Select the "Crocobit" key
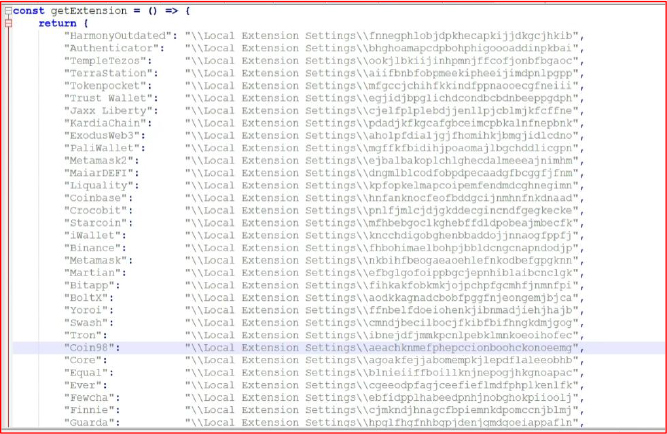Viewport: 667px width, 434px height. (x=98, y=211)
